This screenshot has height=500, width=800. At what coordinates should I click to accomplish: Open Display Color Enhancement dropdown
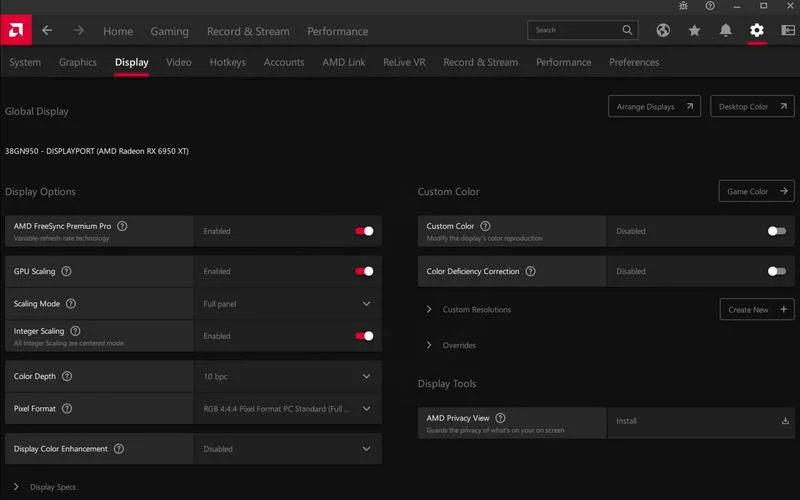coord(287,449)
